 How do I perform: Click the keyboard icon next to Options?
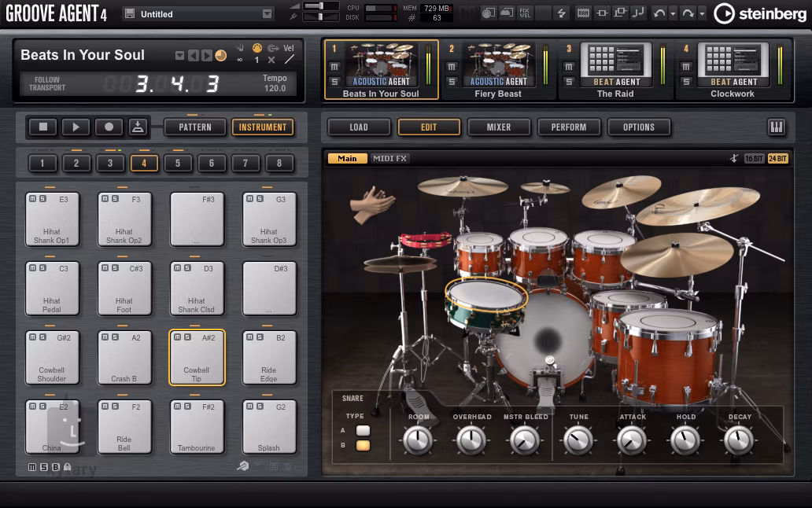pos(776,127)
